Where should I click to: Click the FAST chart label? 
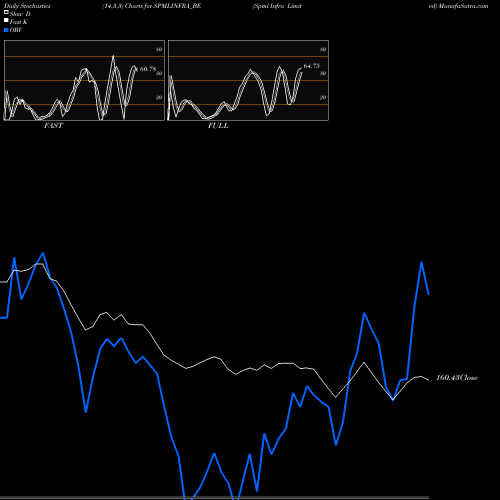point(53,126)
